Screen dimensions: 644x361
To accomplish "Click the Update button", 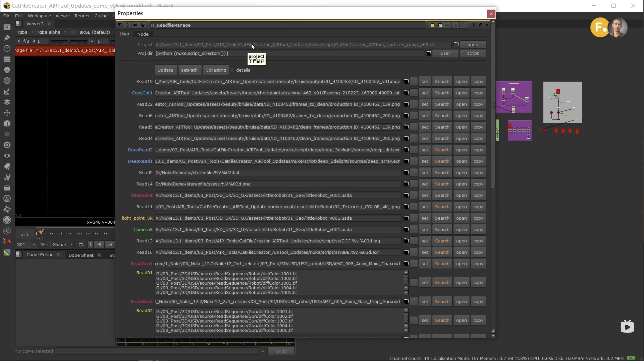I will point(165,70).
